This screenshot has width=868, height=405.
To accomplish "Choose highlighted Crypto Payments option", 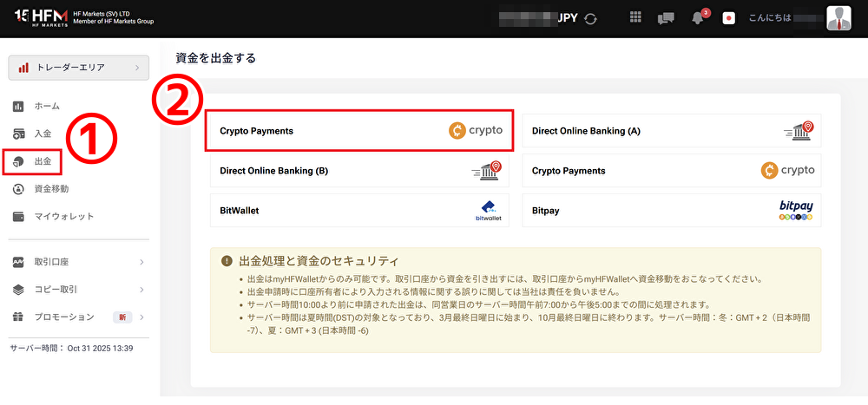I will click(x=359, y=131).
